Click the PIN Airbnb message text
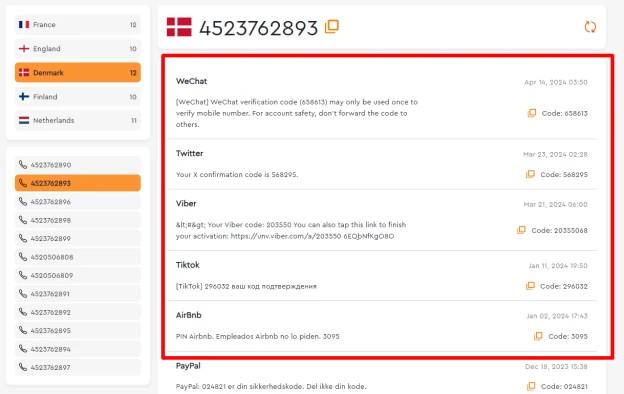The width and height of the screenshot is (624, 394). tap(257, 336)
